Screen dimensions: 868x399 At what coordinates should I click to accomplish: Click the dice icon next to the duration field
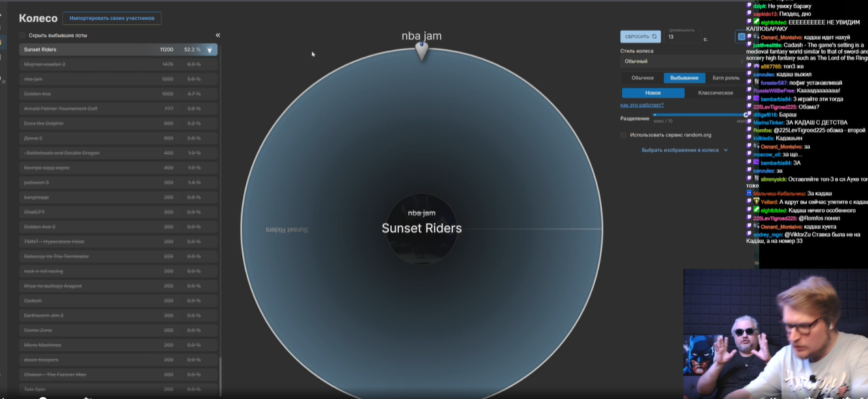click(740, 37)
